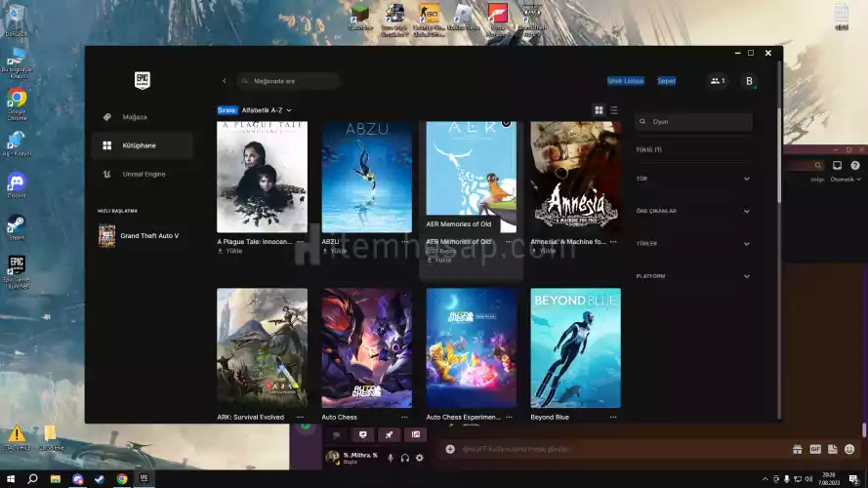This screenshot has width=868, height=488.
Task: Open the profile avatar B menu
Action: (749, 81)
